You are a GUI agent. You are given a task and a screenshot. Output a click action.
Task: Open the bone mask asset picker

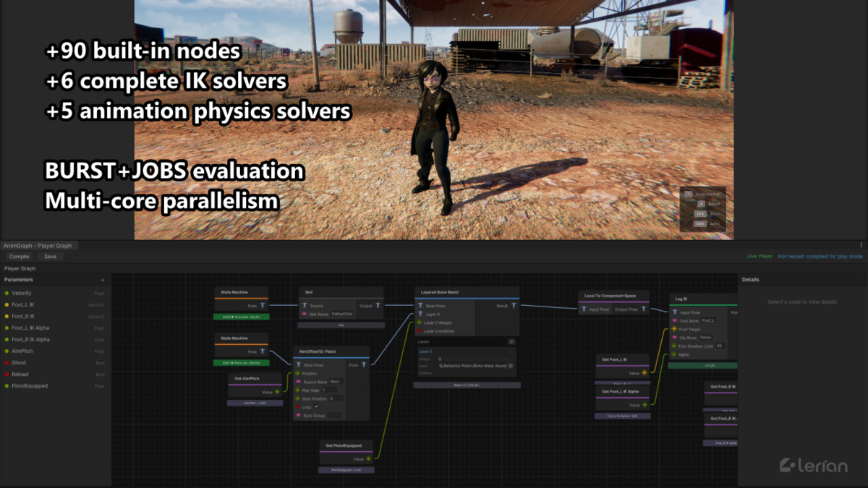[x=511, y=366]
